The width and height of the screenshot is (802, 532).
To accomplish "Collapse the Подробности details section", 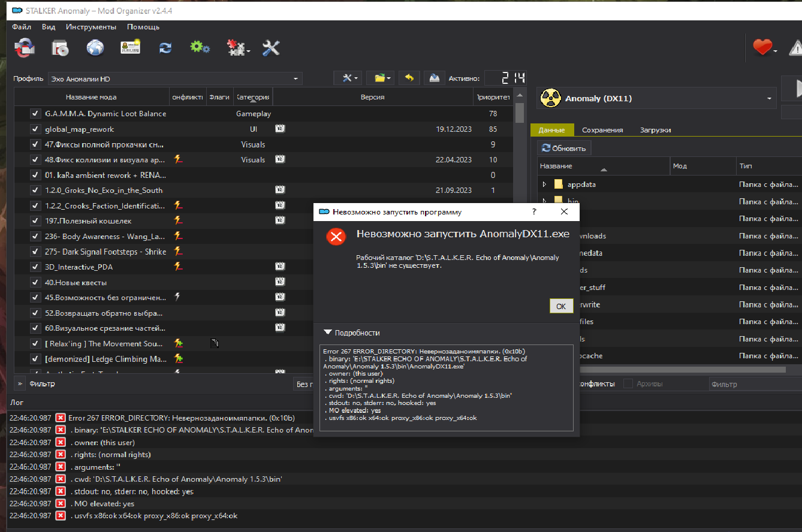I will point(327,332).
